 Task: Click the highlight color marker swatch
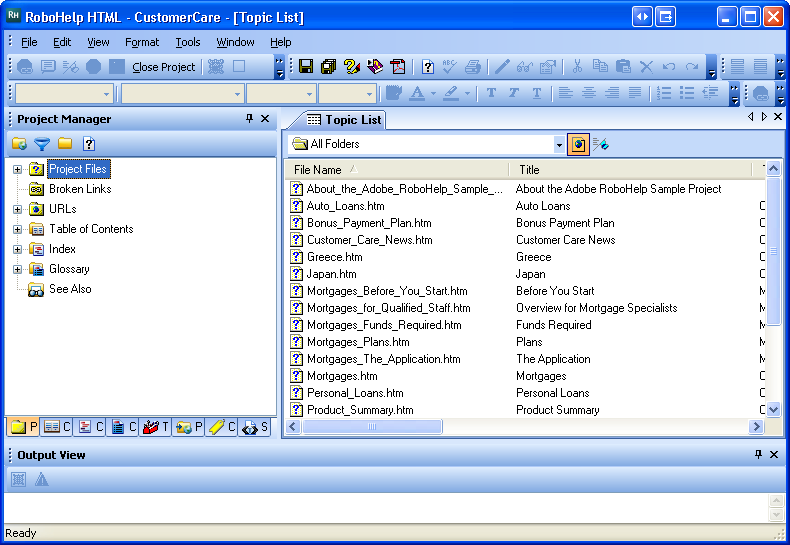[451, 94]
